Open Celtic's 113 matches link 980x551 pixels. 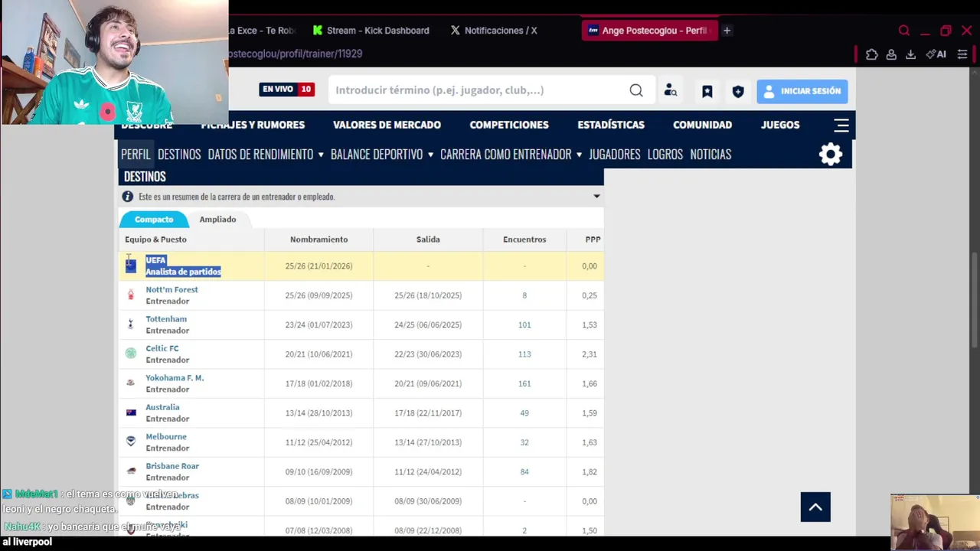[524, 354]
